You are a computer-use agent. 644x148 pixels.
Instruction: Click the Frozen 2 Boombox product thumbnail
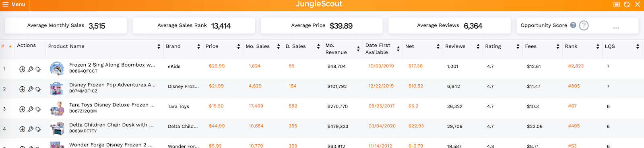click(x=57, y=69)
